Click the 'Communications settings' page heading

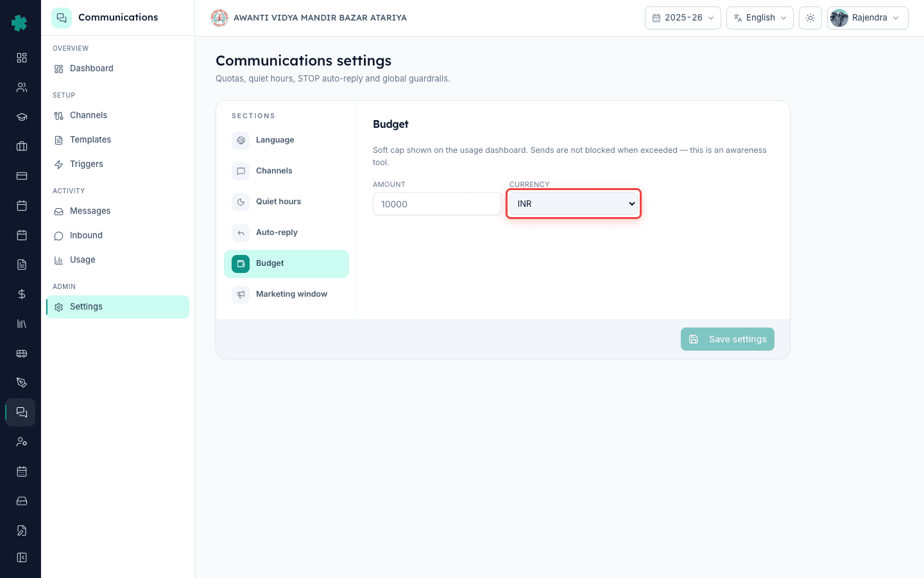click(304, 60)
